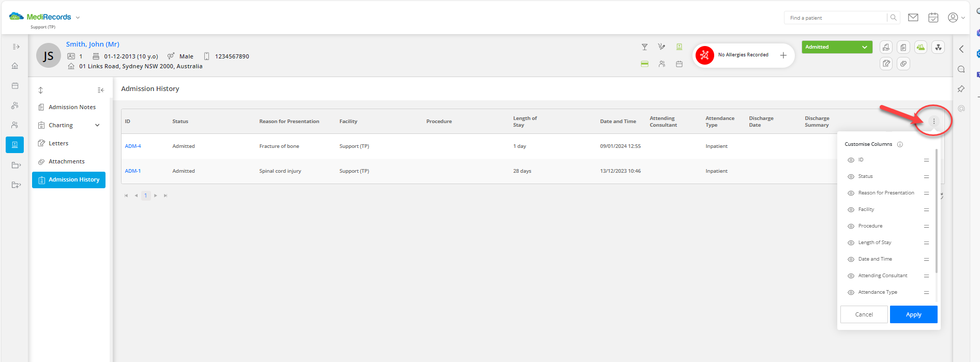Click the document icon beside the flask

coord(903,47)
